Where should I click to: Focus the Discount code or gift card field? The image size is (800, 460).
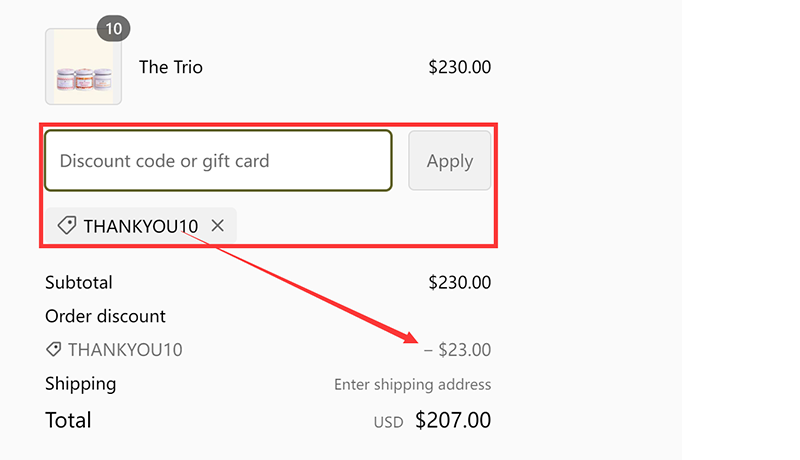point(218,160)
